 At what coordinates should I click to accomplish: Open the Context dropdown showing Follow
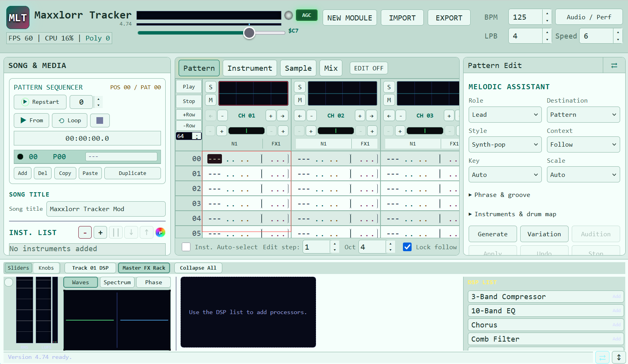(x=583, y=144)
